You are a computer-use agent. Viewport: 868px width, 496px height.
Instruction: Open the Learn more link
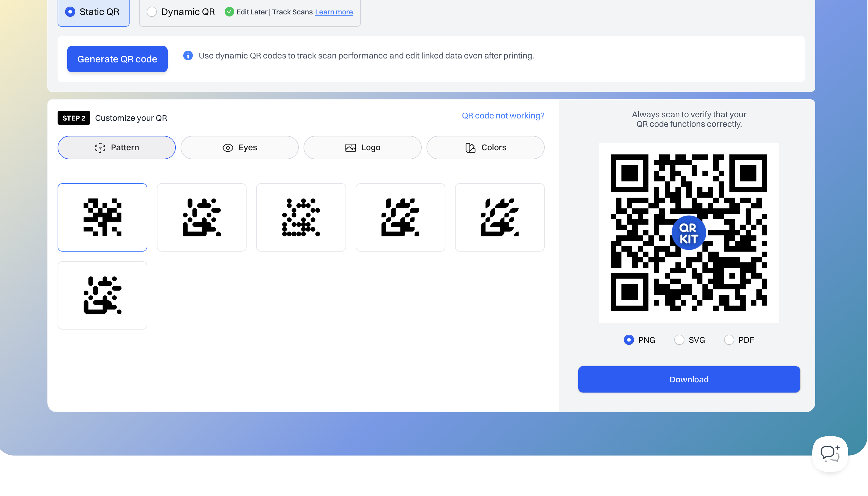coord(334,12)
